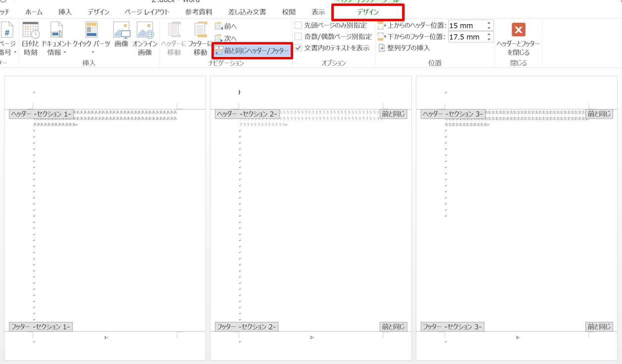Increase the footer position stepper

coord(489,34)
